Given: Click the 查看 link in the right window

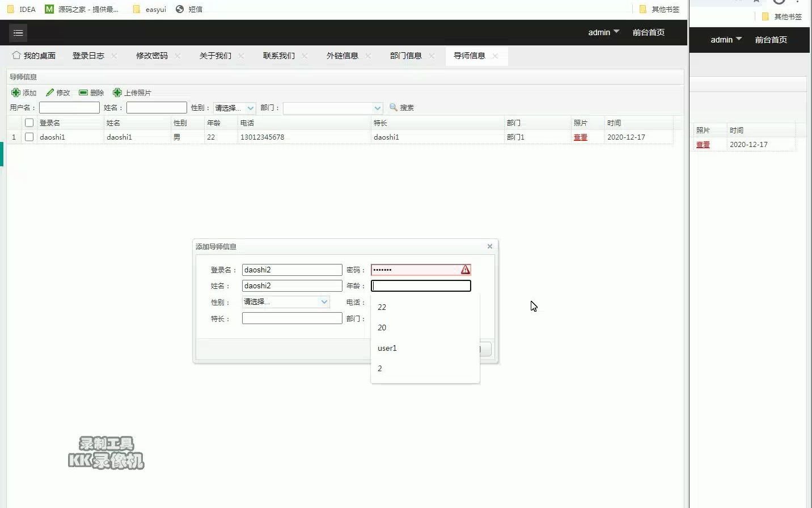Looking at the screenshot, I should click(x=703, y=145).
